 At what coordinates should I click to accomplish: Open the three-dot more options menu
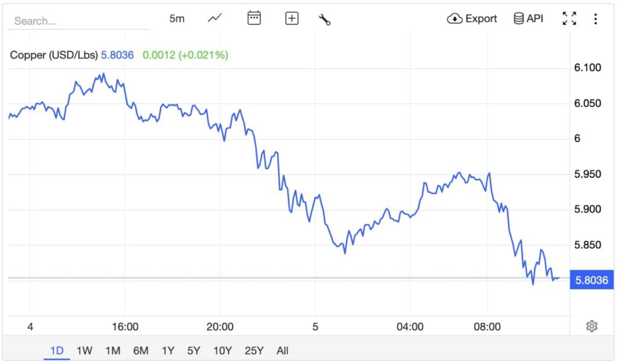(x=595, y=19)
